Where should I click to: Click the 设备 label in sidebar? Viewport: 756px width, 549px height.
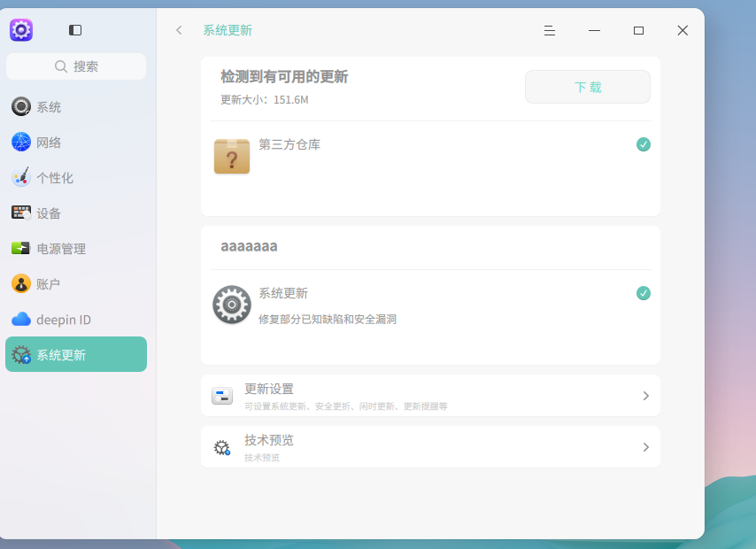(x=49, y=213)
